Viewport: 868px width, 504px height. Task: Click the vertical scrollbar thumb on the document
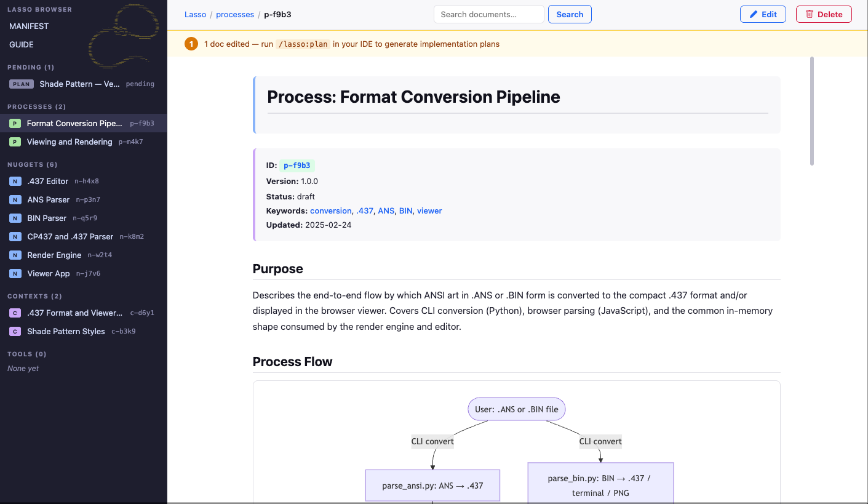click(x=812, y=111)
